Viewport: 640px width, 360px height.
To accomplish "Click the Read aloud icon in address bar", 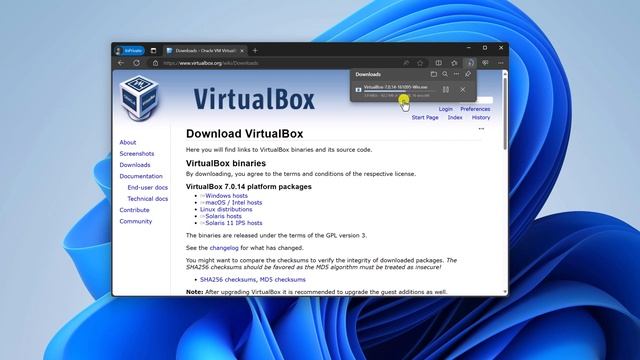I will [406, 63].
